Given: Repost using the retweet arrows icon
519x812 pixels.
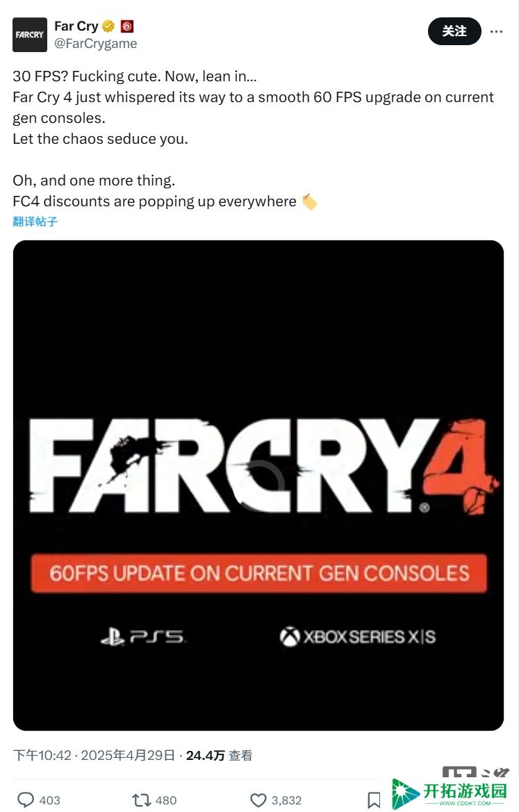Looking at the screenshot, I should coord(142,800).
